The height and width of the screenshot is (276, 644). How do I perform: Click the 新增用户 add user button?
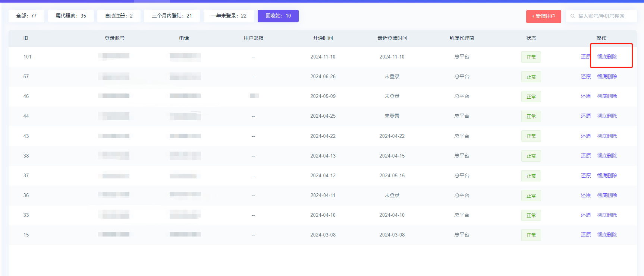[x=543, y=16]
